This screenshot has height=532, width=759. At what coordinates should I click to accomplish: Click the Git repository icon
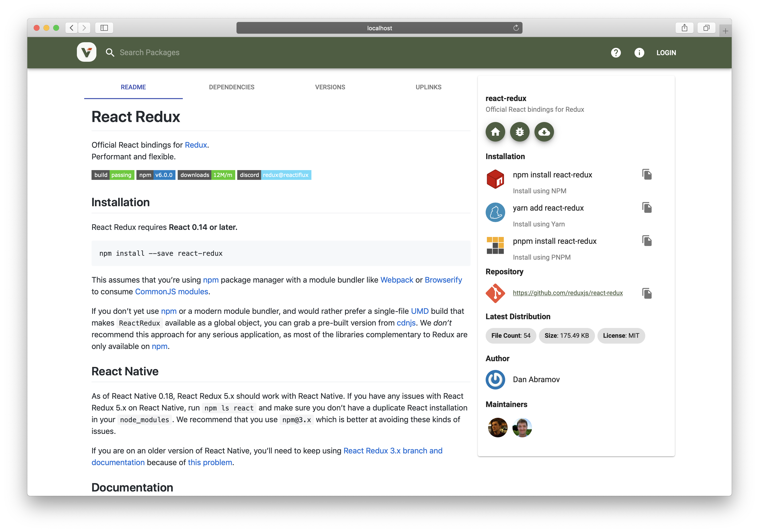495,293
